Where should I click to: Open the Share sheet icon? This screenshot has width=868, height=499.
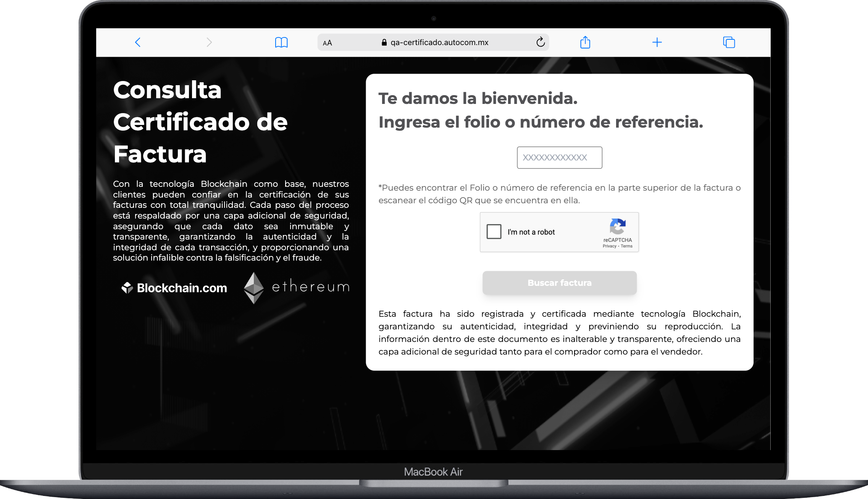pos(584,42)
